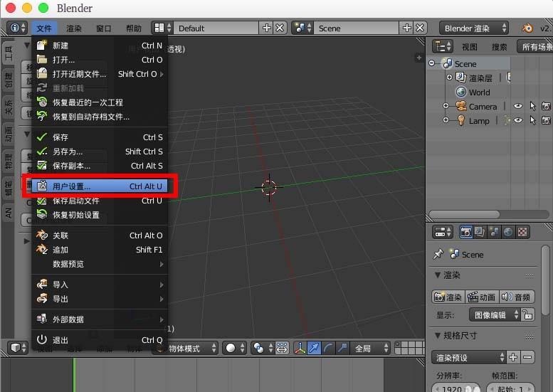Open outliner 搜索 (Search) menu
553x392 pixels.
tap(500, 47)
